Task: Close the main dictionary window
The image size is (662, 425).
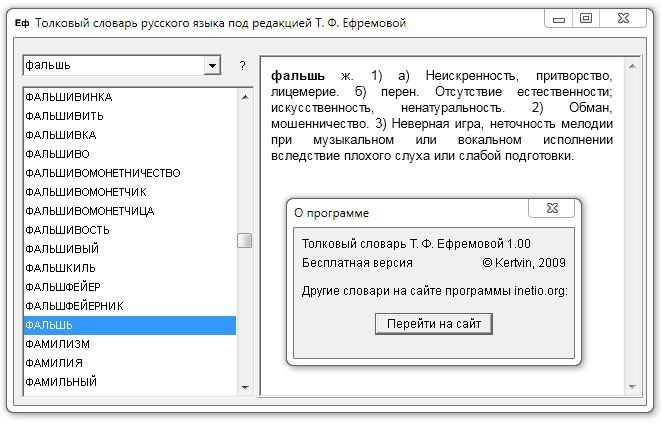Action: click(623, 18)
